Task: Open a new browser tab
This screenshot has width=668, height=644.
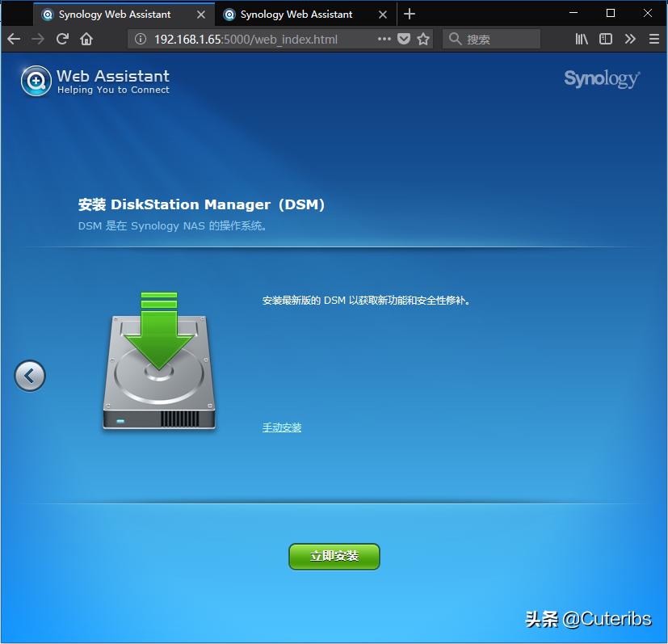Action: pyautogui.click(x=412, y=14)
